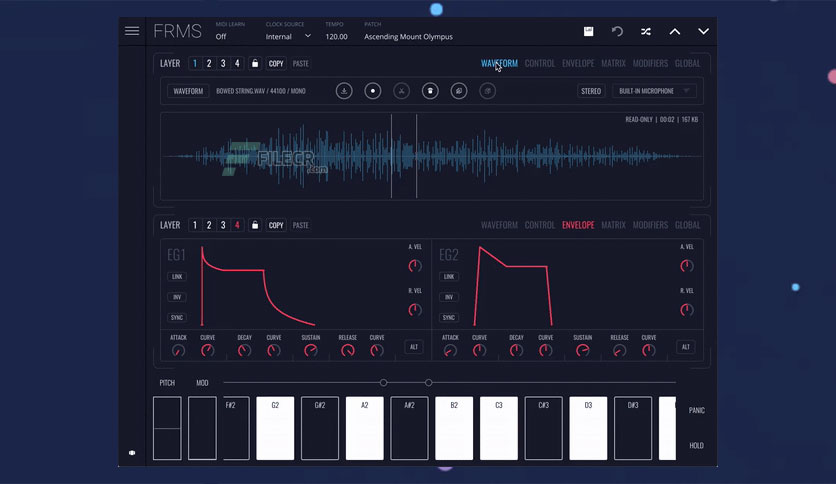Click the small icon at bottom-left of keyboard
The height and width of the screenshot is (484, 836).
[132, 453]
